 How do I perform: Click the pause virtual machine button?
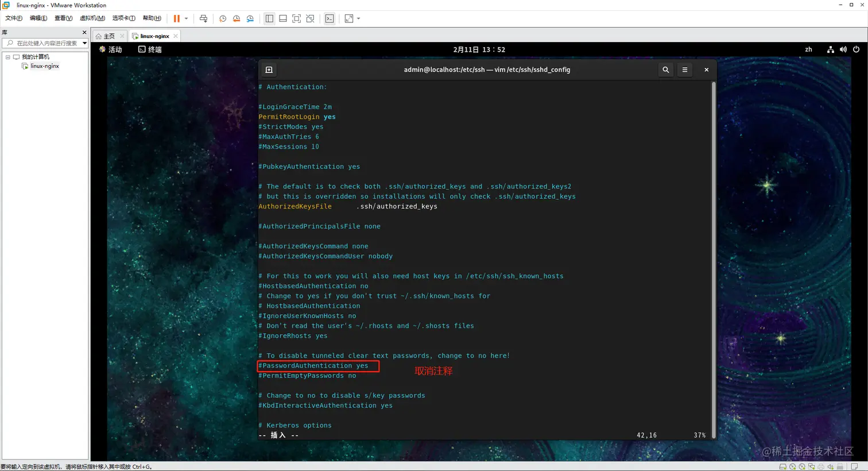click(x=177, y=18)
